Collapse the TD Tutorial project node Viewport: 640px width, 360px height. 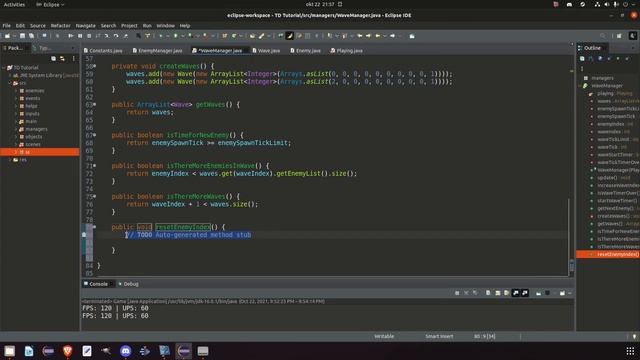pyautogui.click(x=4, y=68)
